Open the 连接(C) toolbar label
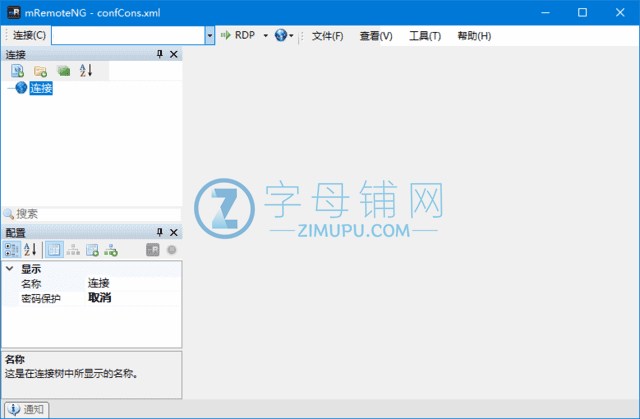Screen dimensions: 640x419 point(29,35)
